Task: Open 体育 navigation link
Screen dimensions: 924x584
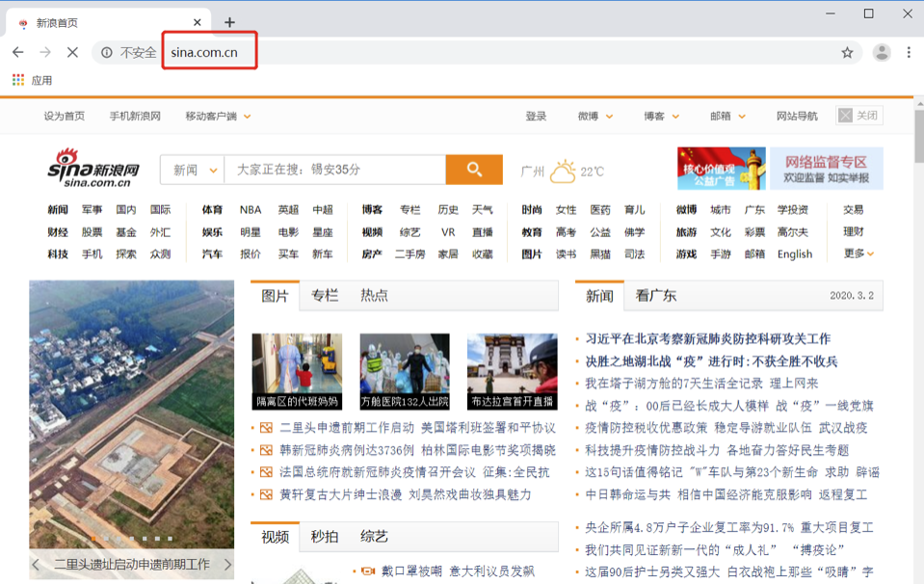Action: [x=212, y=210]
